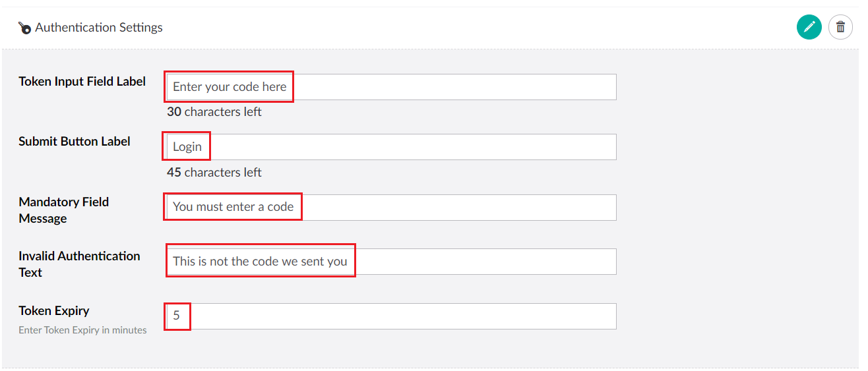Viewport: 868px width, 371px height.
Task: Click the "Invalid Authentication Text" caption
Action: 79,264
